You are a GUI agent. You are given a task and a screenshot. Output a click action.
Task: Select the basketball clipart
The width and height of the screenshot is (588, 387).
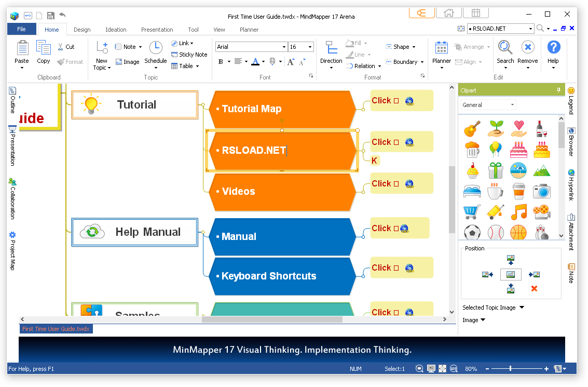[518, 232]
